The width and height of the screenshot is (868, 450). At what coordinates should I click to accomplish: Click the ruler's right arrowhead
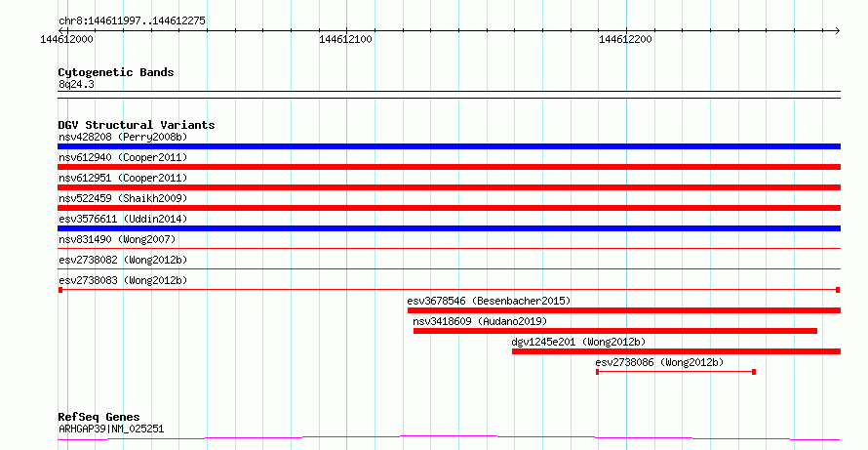tap(837, 31)
